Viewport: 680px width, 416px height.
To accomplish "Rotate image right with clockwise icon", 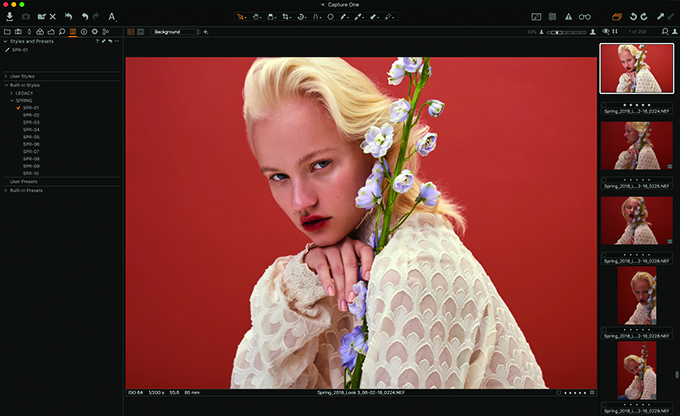I will 644,16.
